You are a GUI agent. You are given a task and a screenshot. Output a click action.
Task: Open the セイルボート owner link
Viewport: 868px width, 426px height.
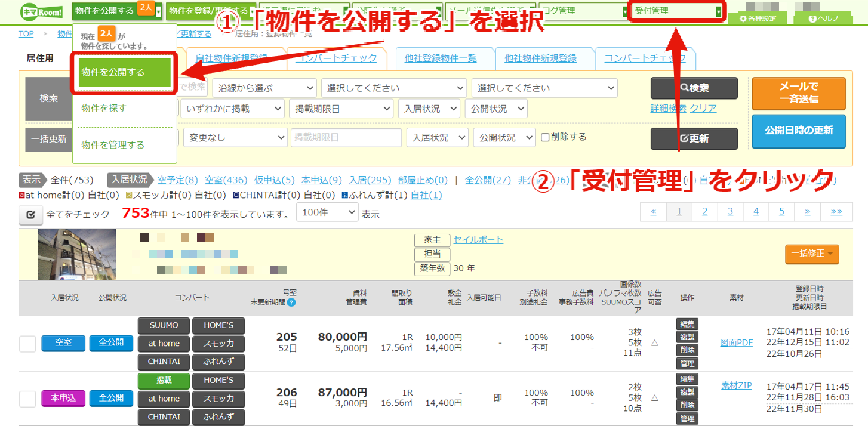pos(478,240)
